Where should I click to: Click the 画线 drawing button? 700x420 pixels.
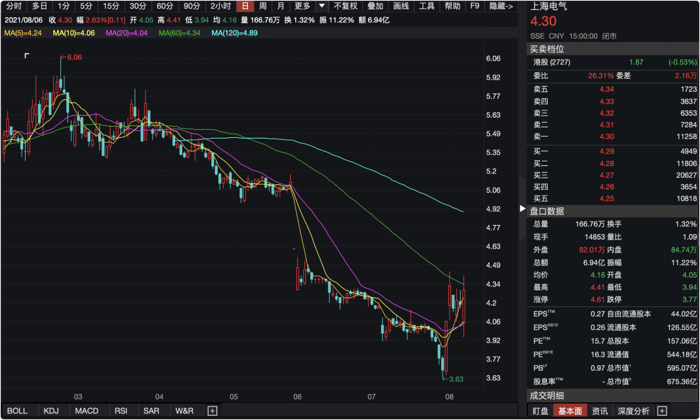(x=401, y=6)
